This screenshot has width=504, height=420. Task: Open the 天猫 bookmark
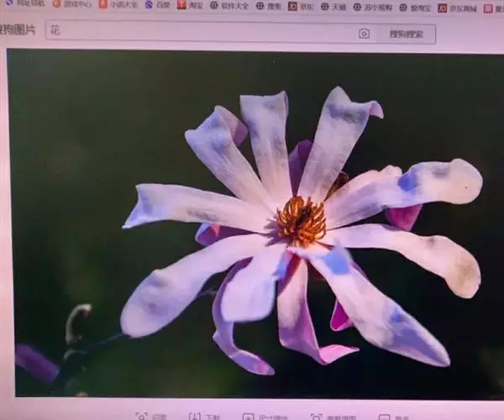point(333,7)
